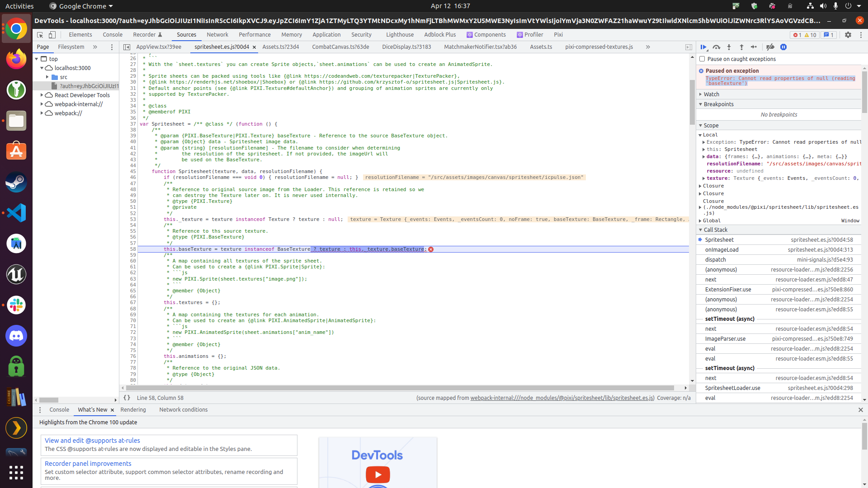This screenshot has width=868, height=488.
Task: Open the AppView.tsx source tab
Action: click(159, 47)
